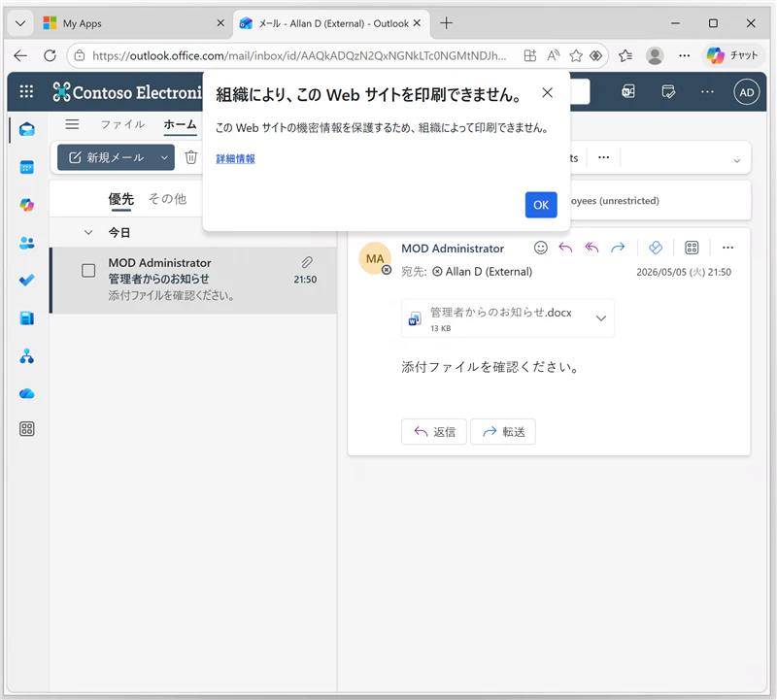Click the reply arrow icon in message header
The image size is (777, 700).
click(565, 248)
